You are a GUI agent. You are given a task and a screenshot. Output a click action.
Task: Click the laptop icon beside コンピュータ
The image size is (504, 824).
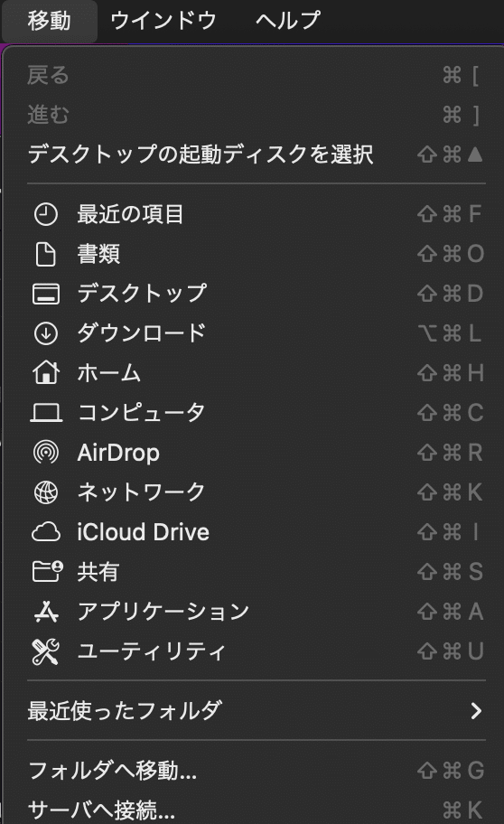coord(46,413)
